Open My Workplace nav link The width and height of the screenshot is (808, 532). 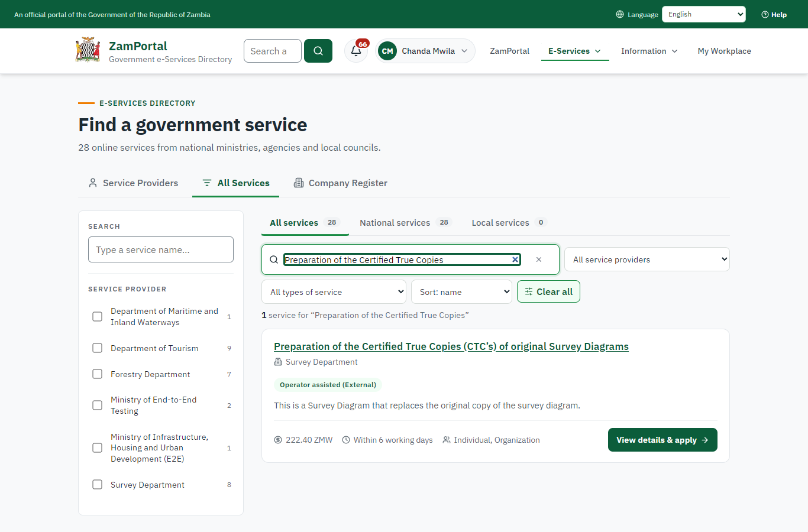click(x=724, y=51)
